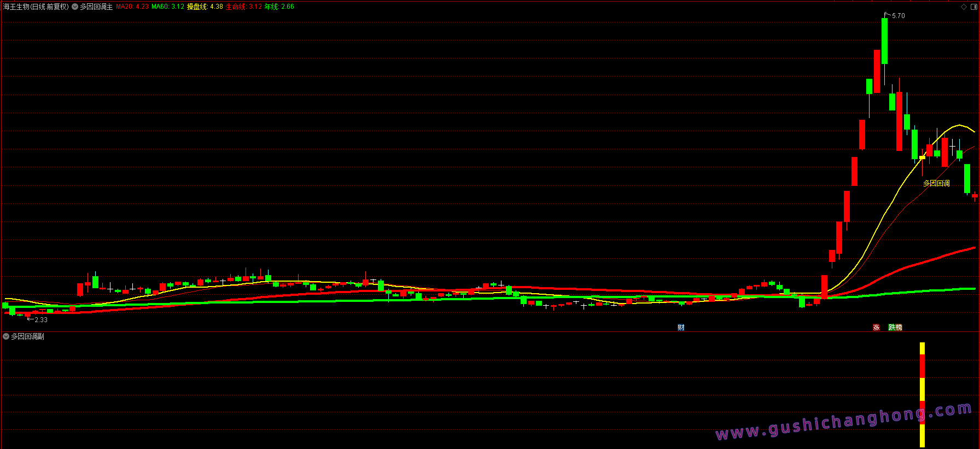Click the 多因回调主 indicator name
The image size is (980, 449).
(96, 7)
